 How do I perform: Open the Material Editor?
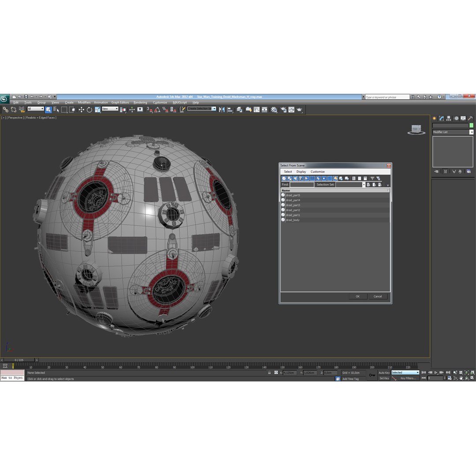coord(274,110)
